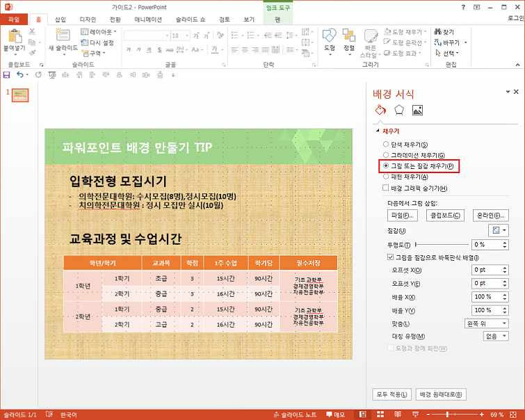Open the 배경 서식 pane options arrow
525x420 pixels.
[508, 91]
